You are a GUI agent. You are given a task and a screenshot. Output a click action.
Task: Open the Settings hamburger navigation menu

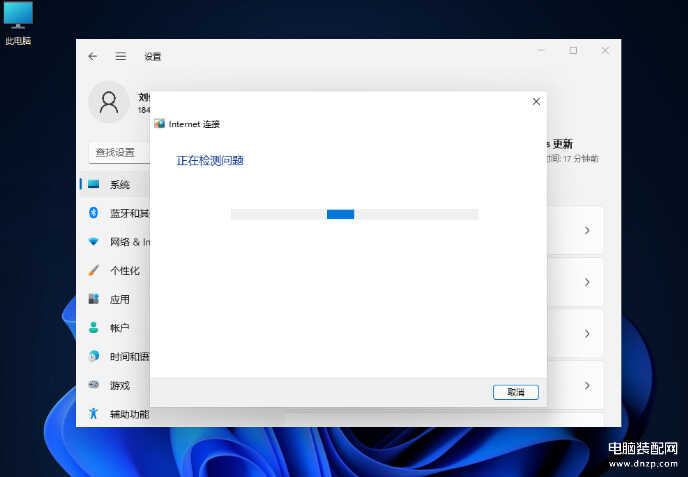[x=121, y=56]
